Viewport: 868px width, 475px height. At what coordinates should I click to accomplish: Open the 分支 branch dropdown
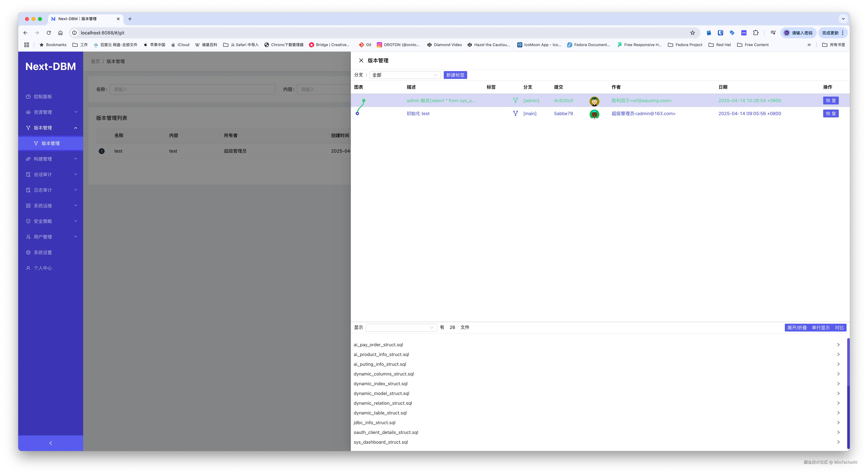tap(405, 75)
